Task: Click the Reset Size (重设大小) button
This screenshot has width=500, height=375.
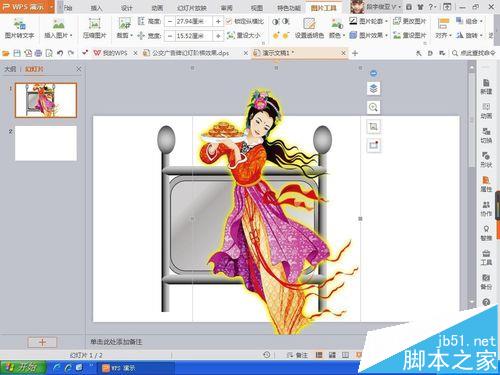Action: tap(244, 35)
